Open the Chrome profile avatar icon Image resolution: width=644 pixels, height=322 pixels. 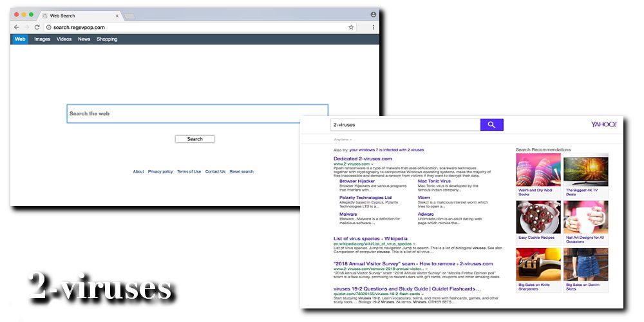[374, 14]
